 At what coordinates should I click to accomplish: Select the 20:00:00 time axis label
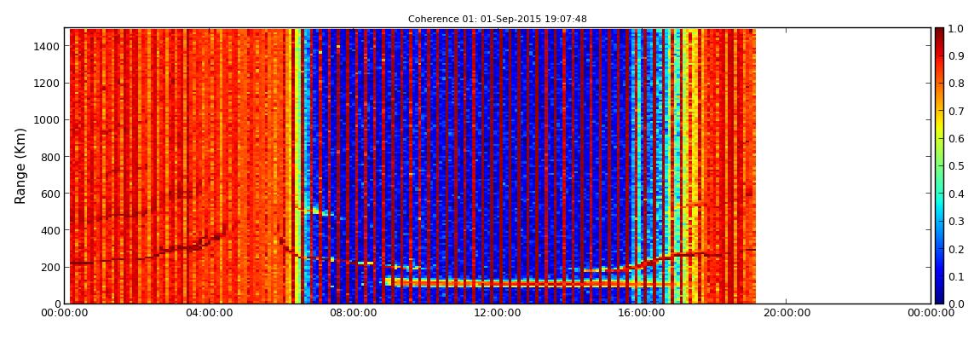787,313
